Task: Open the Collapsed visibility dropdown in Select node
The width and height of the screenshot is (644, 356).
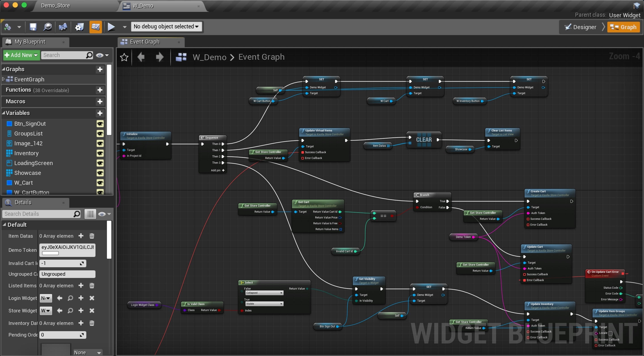Action: click(264, 293)
